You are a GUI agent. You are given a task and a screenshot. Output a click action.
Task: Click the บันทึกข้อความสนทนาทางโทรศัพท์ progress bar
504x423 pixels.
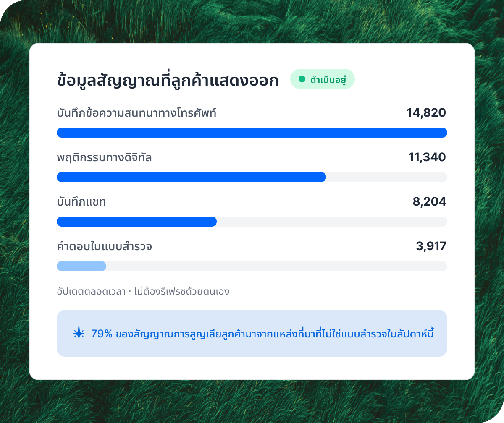click(252, 133)
